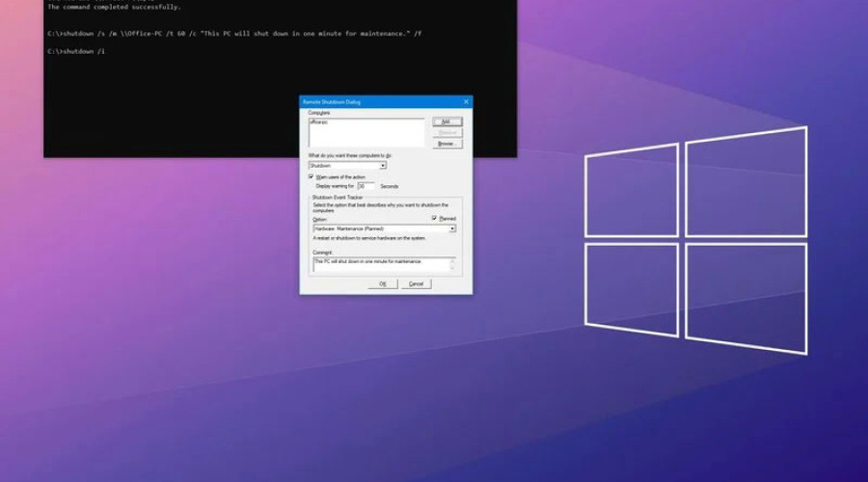
Task: Open the Browse computers button
Action: [x=446, y=144]
